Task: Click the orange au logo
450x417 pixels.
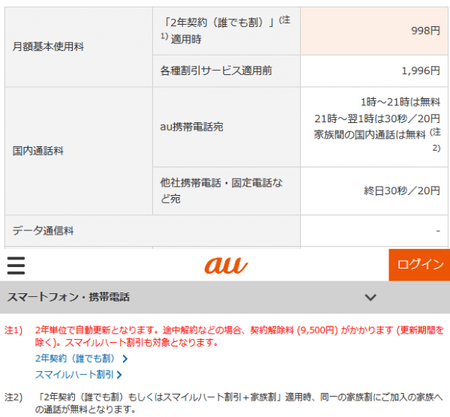Action: pyautogui.click(x=226, y=266)
